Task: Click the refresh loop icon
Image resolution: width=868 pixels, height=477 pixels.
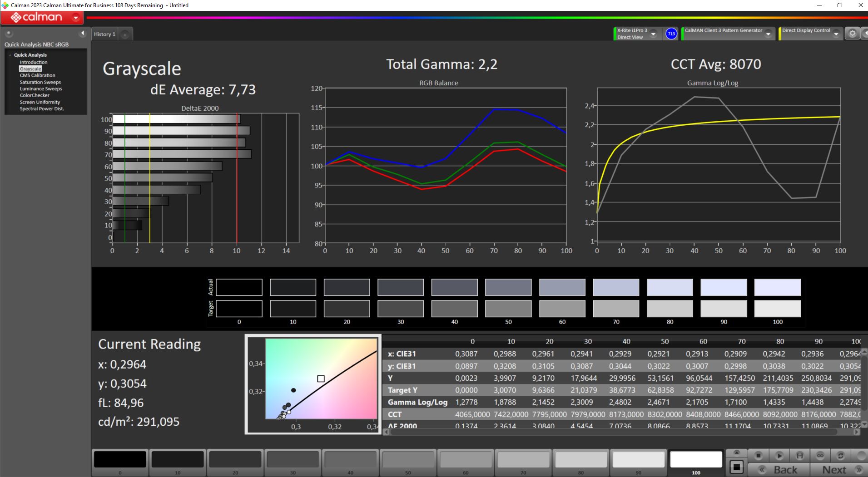Action: pyautogui.click(x=841, y=455)
